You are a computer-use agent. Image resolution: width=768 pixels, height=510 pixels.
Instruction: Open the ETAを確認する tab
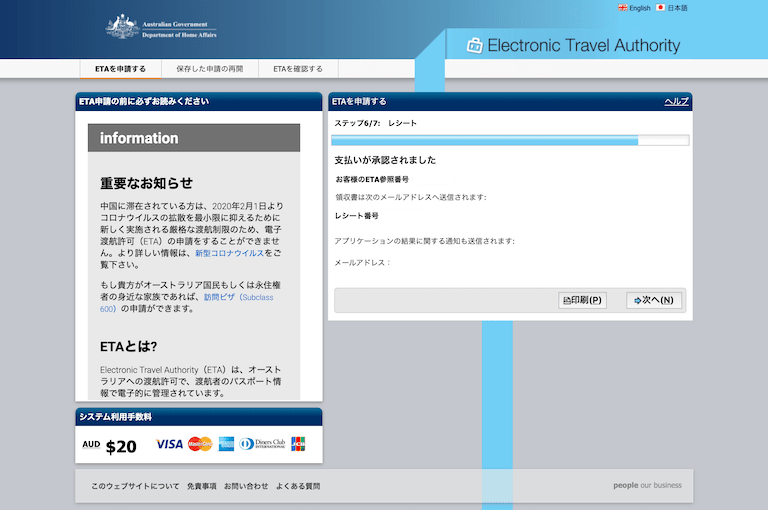coord(298,69)
